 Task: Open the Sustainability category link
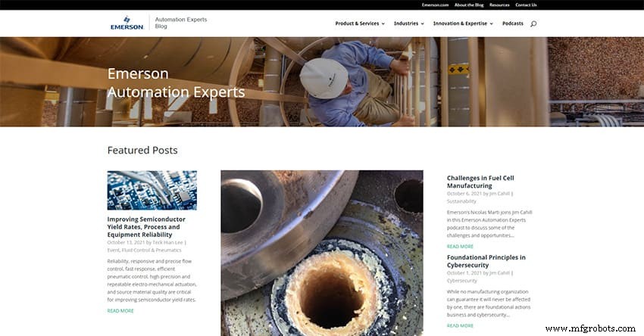coord(461,201)
